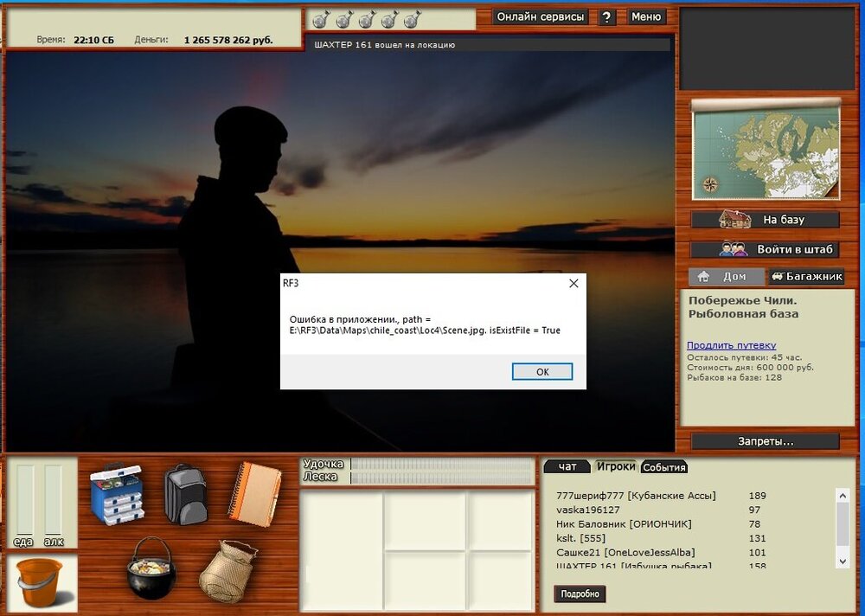Close the RF3 error dialog
865x616 pixels.
(x=573, y=283)
